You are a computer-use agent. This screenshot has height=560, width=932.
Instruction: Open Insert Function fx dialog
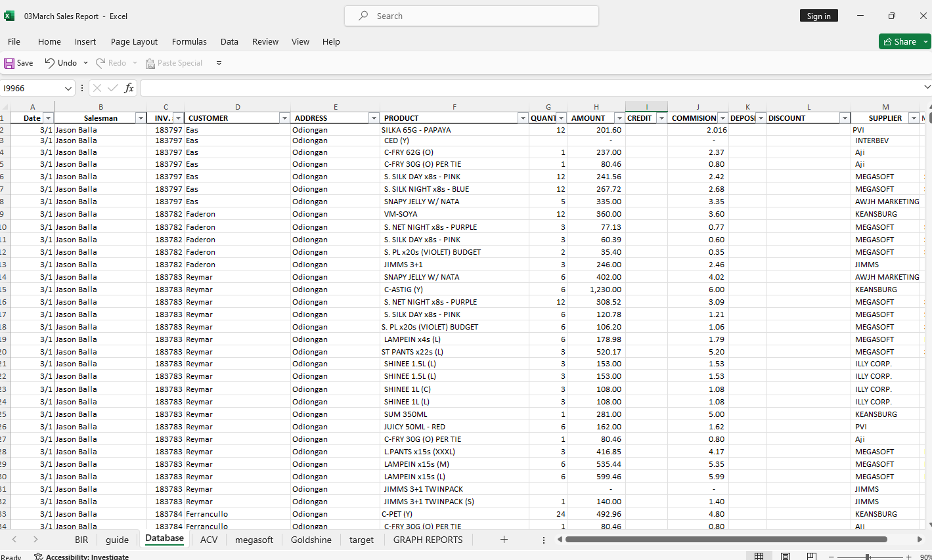(x=129, y=88)
